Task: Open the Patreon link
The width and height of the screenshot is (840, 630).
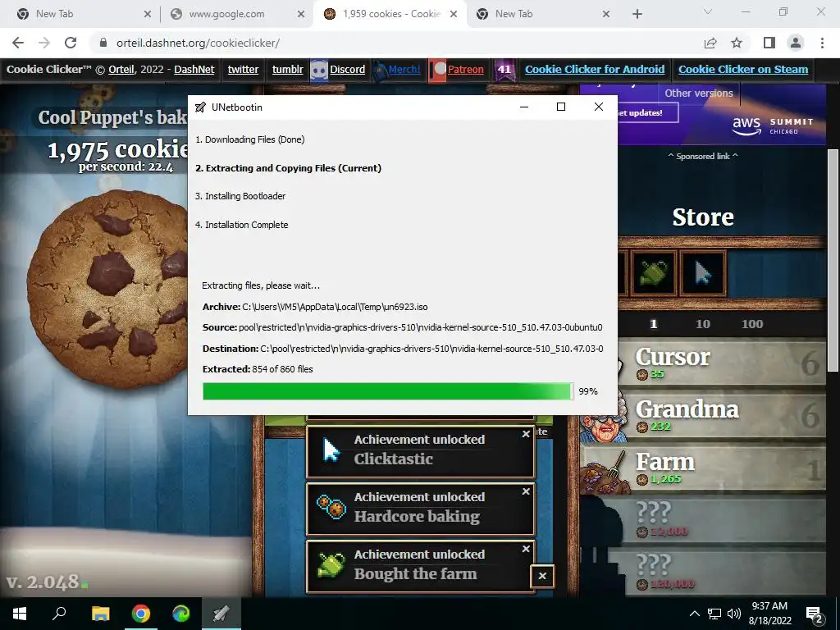Action: [x=466, y=69]
